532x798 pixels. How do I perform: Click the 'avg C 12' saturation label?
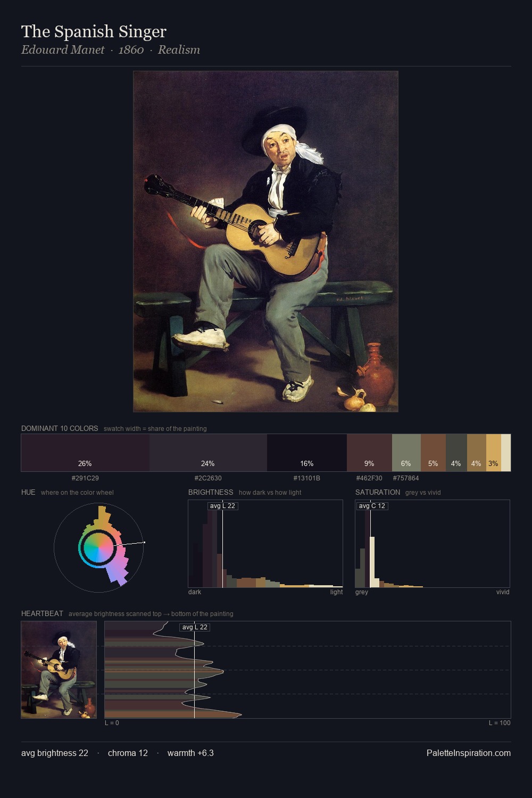(x=372, y=506)
